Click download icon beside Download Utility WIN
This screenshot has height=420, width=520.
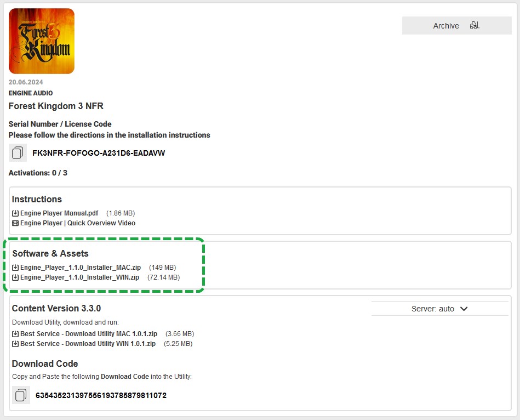pos(15,344)
